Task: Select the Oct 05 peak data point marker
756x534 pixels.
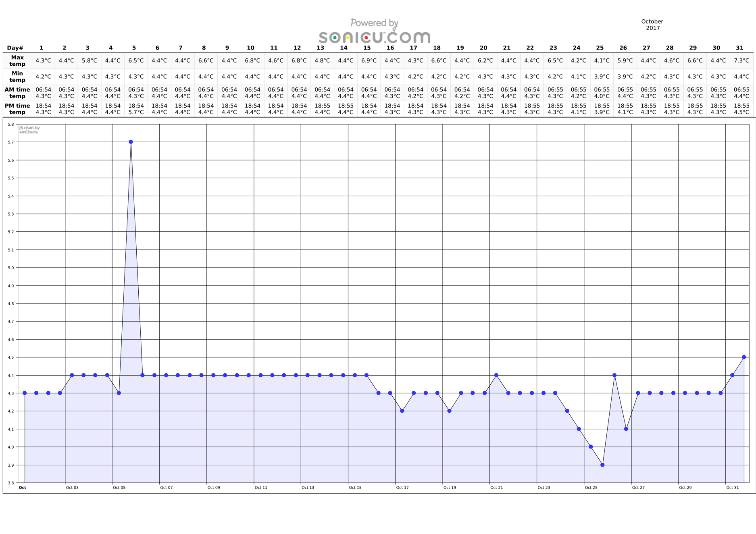Action: click(x=131, y=141)
